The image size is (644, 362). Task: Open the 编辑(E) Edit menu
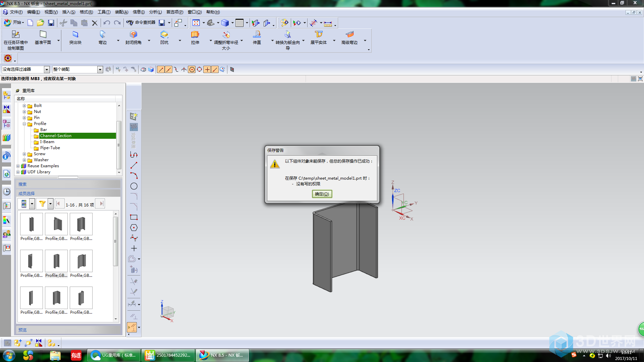(34, 12)
